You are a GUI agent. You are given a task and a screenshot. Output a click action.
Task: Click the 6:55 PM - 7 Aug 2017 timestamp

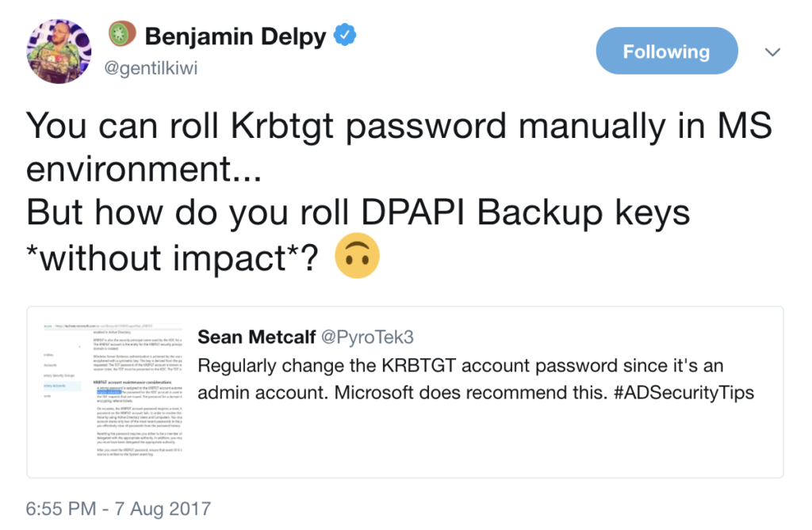119,507
